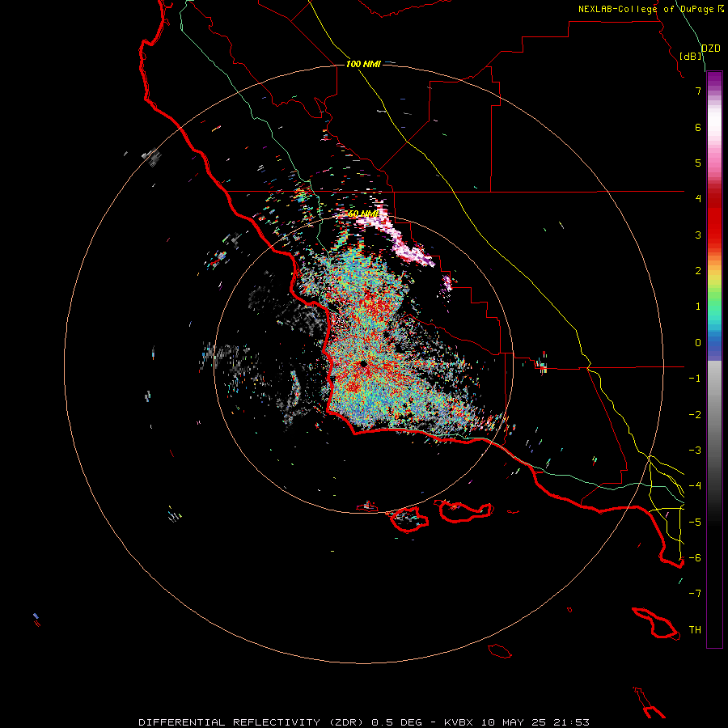Click the TH threshold label on the scale

(695, 630)
